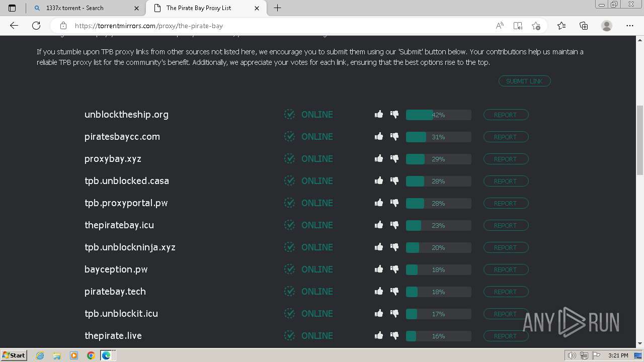Screen dimensions: 644x362
Task: Visit tpb.unblockninja.xyz
Action: click(x=130, y=247)
